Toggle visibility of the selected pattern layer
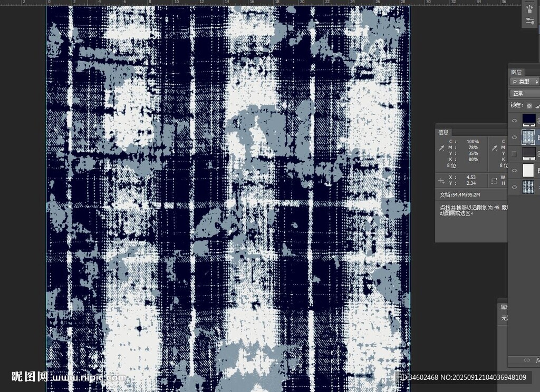 click(x=515, y=137)
